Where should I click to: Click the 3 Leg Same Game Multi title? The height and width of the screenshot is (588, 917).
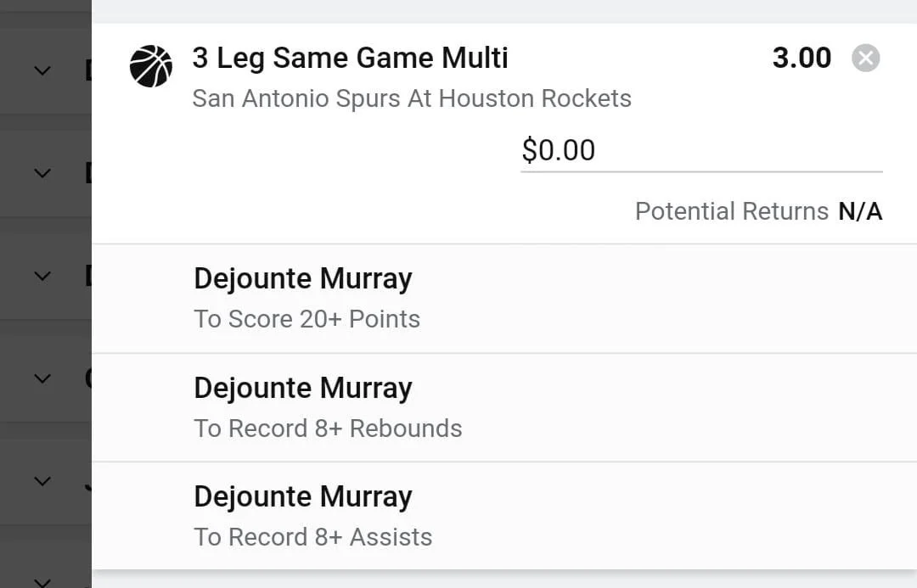[350, 58]
